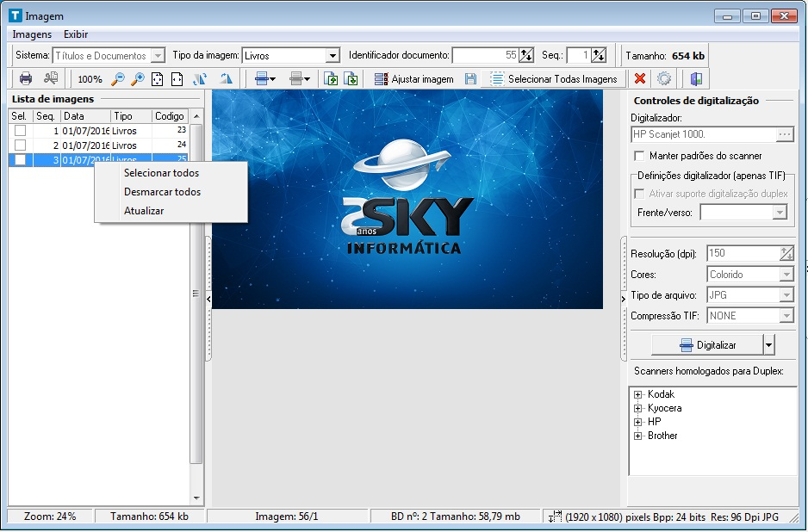Expand the HP tree node
The height and width of the screenshot is (532, 808).
[638, 423]
